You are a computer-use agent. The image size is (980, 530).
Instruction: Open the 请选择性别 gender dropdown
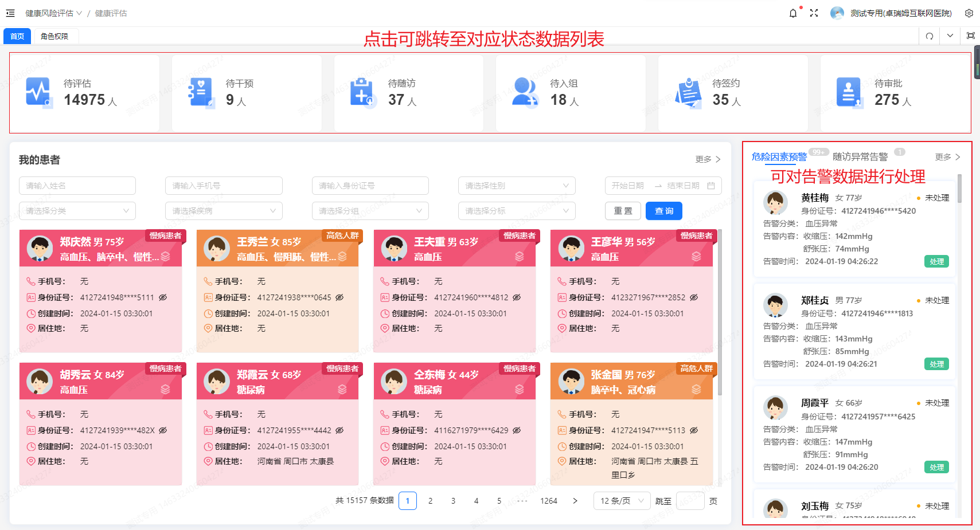517,186
